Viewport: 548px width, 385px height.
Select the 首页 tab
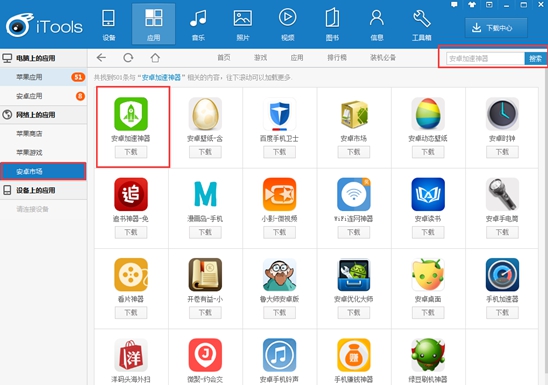pos(224,58)
